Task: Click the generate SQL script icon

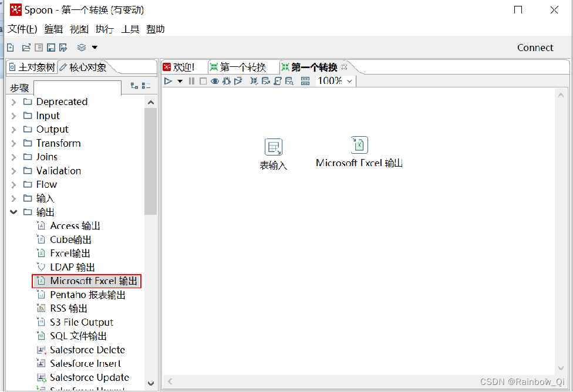Action: click(278, 81)
